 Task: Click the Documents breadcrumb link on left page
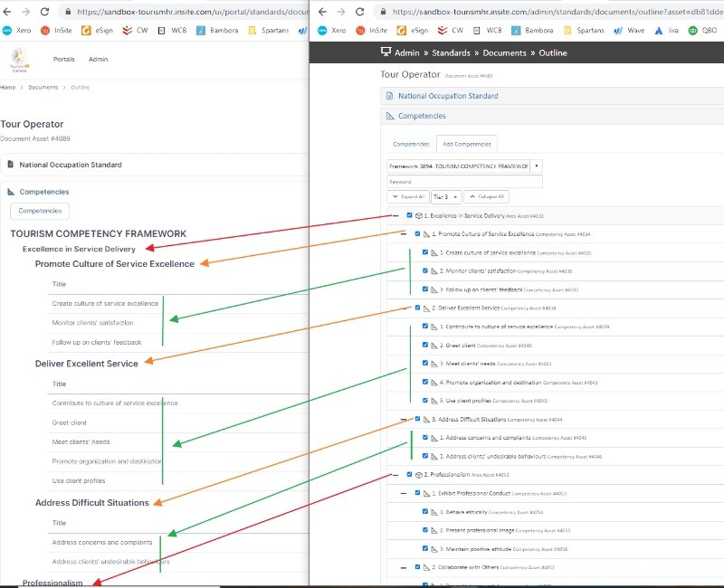click(43, 88)
